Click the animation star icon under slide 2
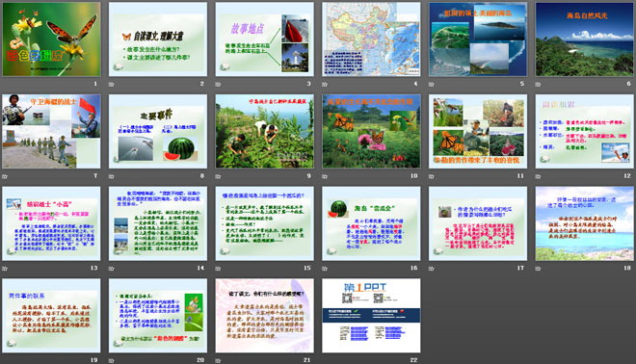Screen dimensions: 636x364 [x=111, y=85]
